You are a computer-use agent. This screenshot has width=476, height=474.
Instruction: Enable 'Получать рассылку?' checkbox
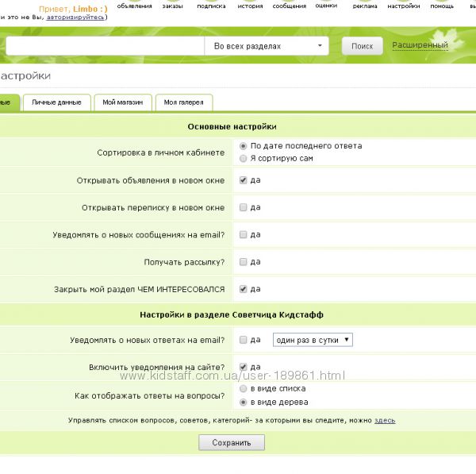[244, 262]
